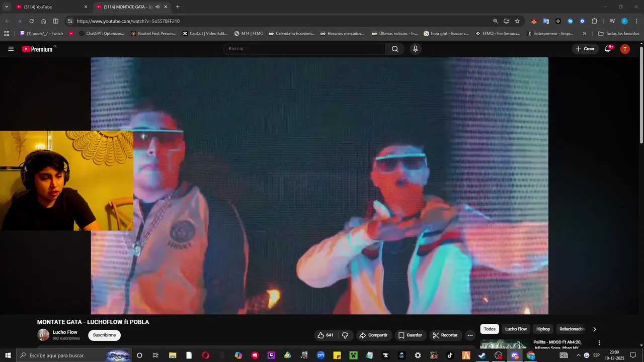
Task: Close the first YouTube tab
Action: click(x=86, y=7)
